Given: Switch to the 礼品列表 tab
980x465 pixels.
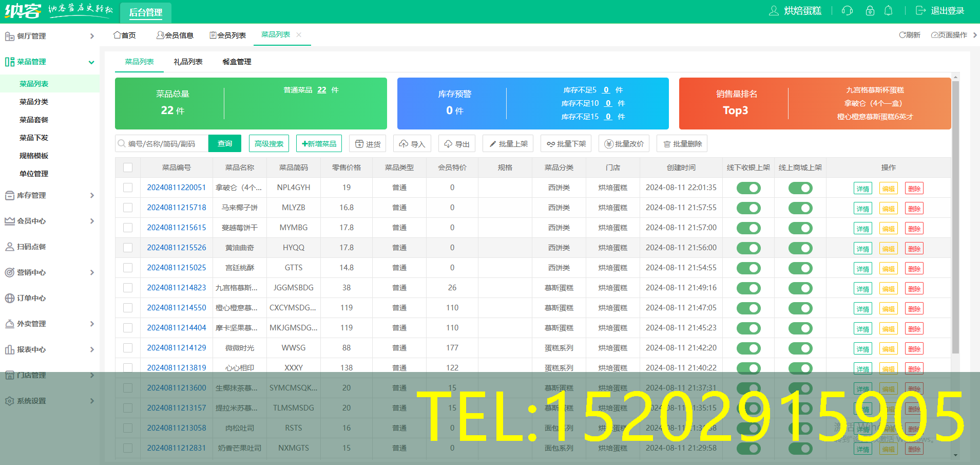Looking at the screenshot, I should click(x=188, y=62).
